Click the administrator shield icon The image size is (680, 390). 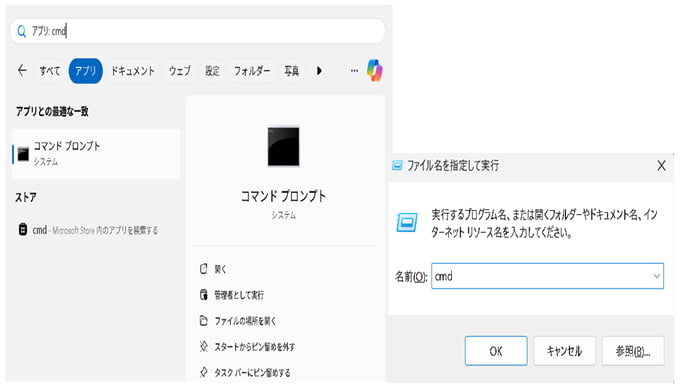tap(203, 295)
